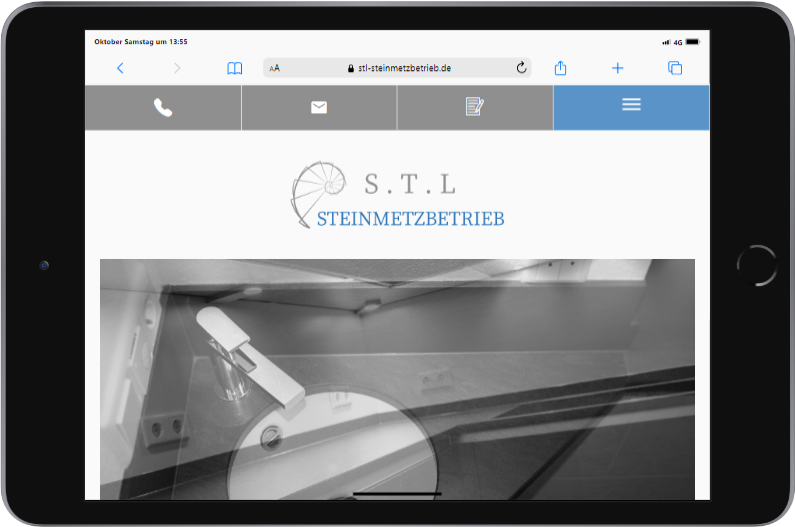Tap the battery status icon
The image size is (795, 527).
tap(693, 42)
